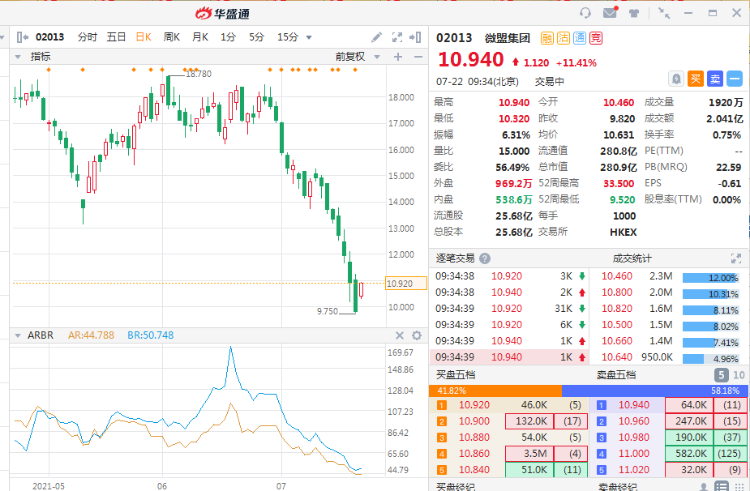This screenshot has width=750, height=491.
Task: Switch to 五日 five-day chart
Action: pos(116,37)
